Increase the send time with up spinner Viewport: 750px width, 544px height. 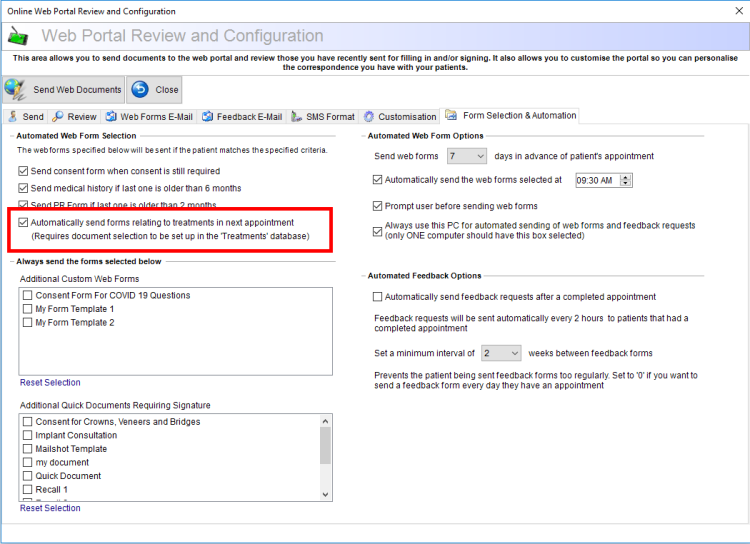(626, 177)
